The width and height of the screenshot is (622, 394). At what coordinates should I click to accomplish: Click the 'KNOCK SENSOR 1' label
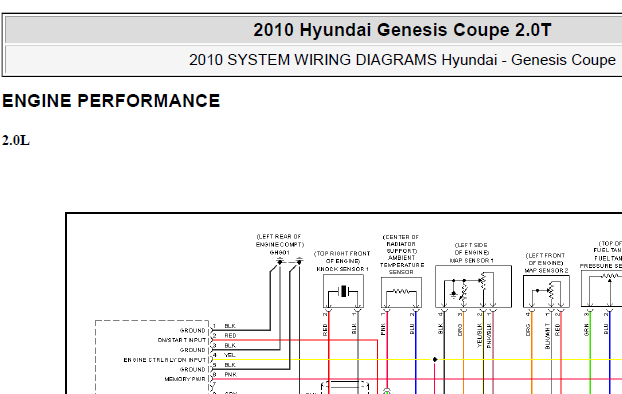[342, 269]
